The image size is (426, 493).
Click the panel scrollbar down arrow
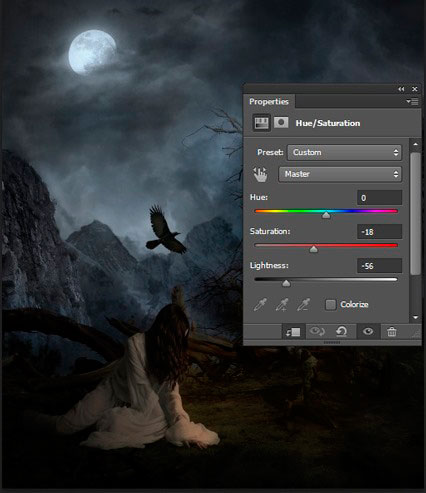[x=415, y=317]
